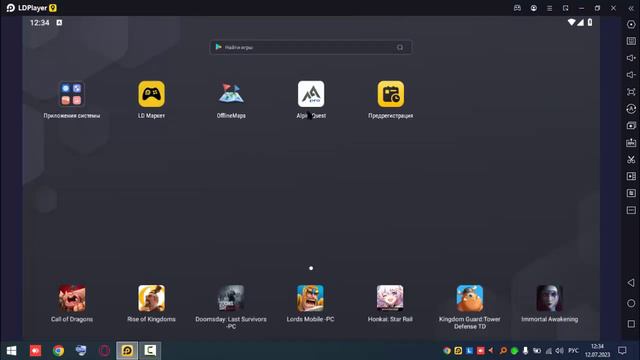Screen dimensions: 640x360
Task: Open the APK install icon in sidebar
Action: [631, 142]
